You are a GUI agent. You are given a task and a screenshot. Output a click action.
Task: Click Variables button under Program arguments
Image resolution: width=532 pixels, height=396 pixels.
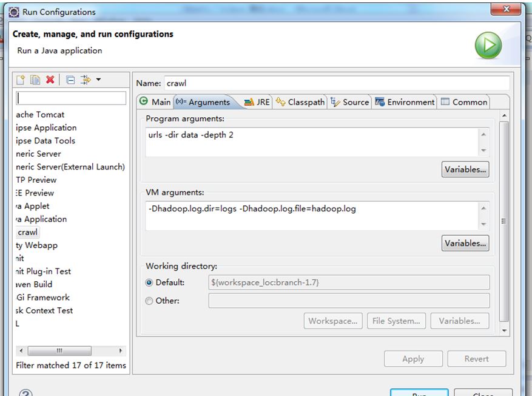[465, 169]
